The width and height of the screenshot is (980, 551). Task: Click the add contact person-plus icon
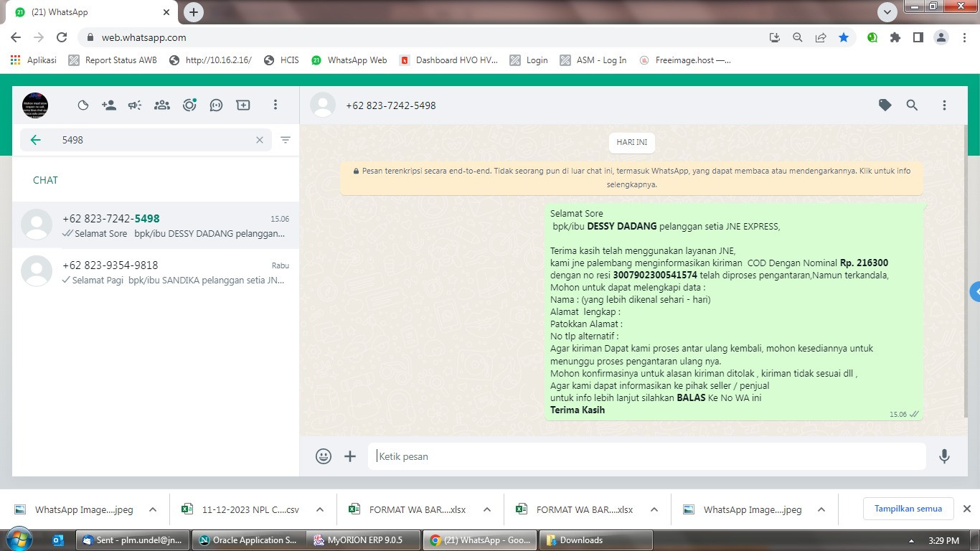[x=109, y=105]
